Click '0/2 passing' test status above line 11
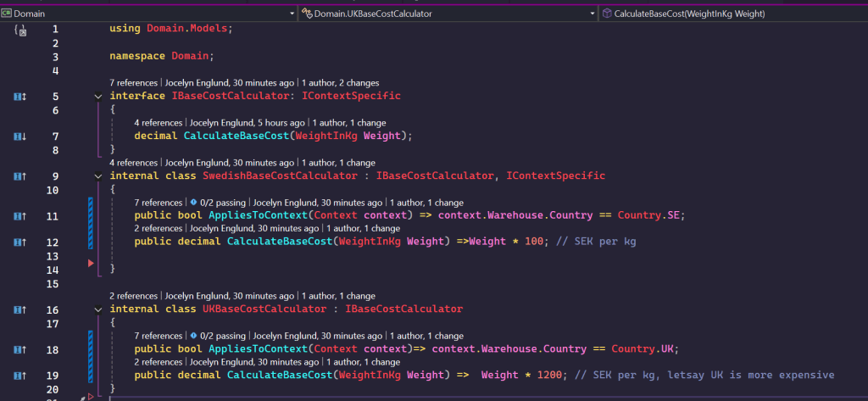Image resolution: width=868 pixels, height=401 pixels. click(220, 203)
